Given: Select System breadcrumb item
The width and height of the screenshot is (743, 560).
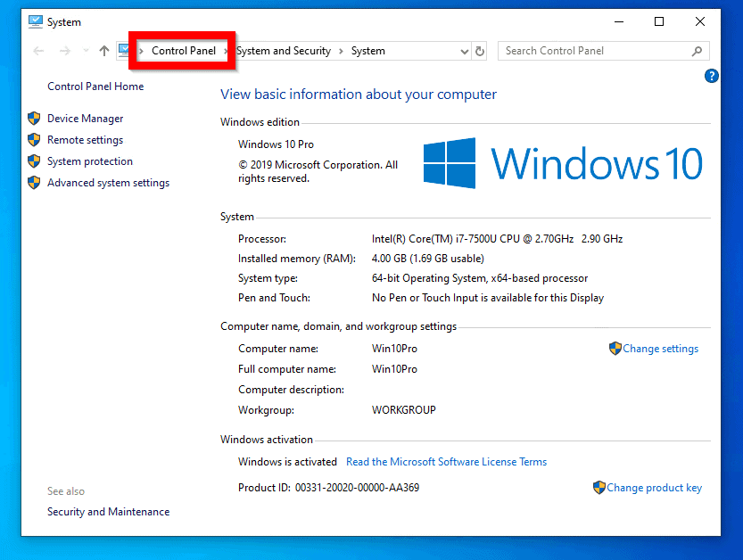Looking at the screenshot, I should (x=368, y=51).
